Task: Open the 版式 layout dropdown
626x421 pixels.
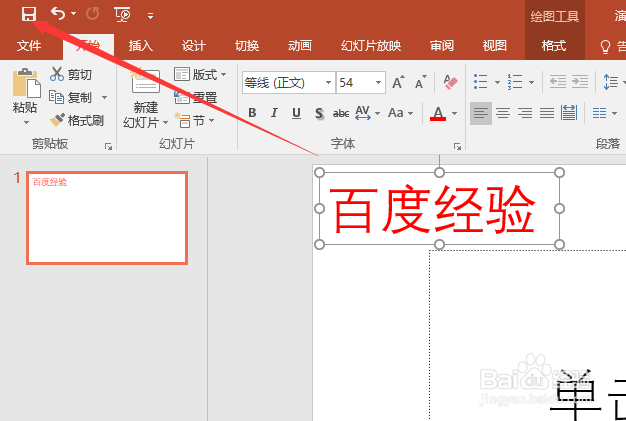Action: coord(200,75)
